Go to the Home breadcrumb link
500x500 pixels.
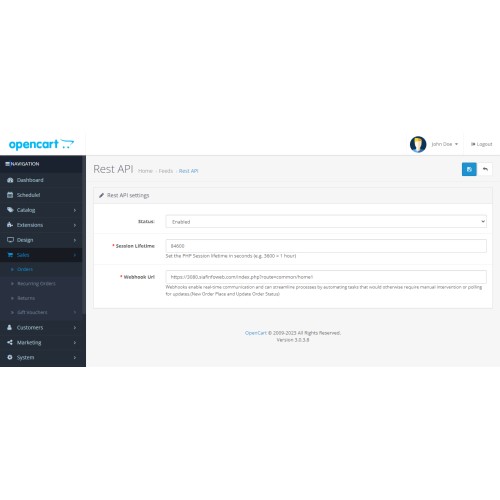[145, 171]
